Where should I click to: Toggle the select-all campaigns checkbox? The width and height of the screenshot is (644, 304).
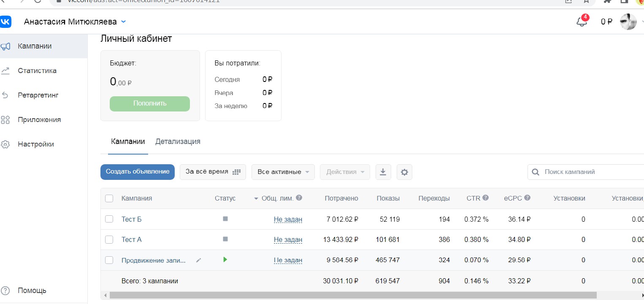[x=109, y=198]
